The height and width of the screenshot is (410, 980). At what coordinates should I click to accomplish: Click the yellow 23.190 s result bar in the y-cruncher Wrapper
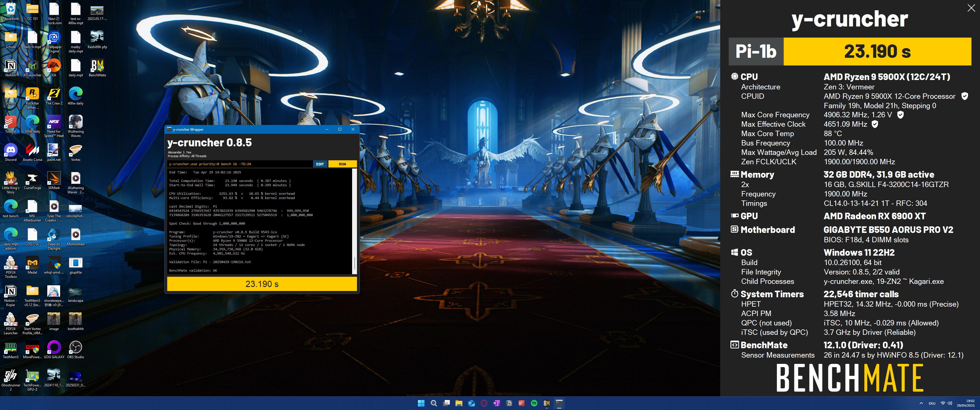click(x=262, y=284)
